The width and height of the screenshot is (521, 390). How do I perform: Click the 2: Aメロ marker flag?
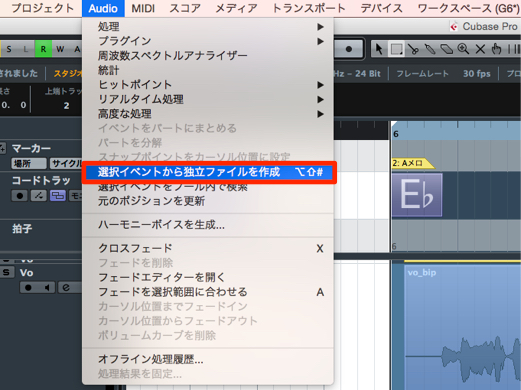tap(413, 163)
